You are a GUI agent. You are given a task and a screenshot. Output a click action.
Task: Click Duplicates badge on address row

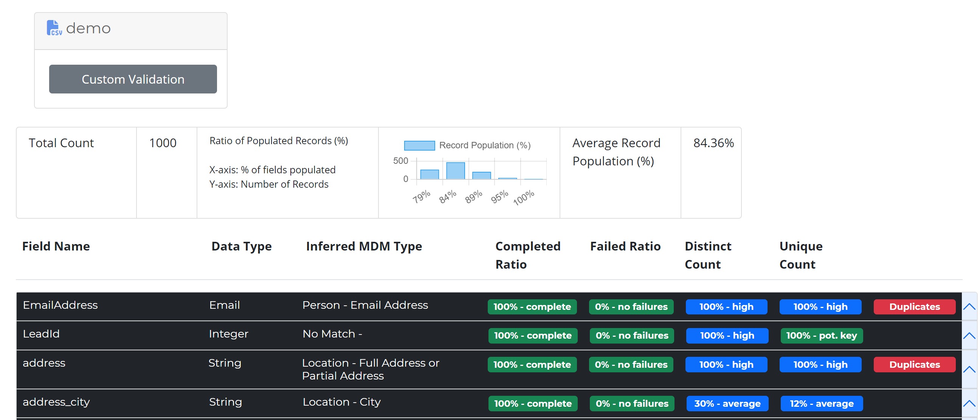(914, 364)
